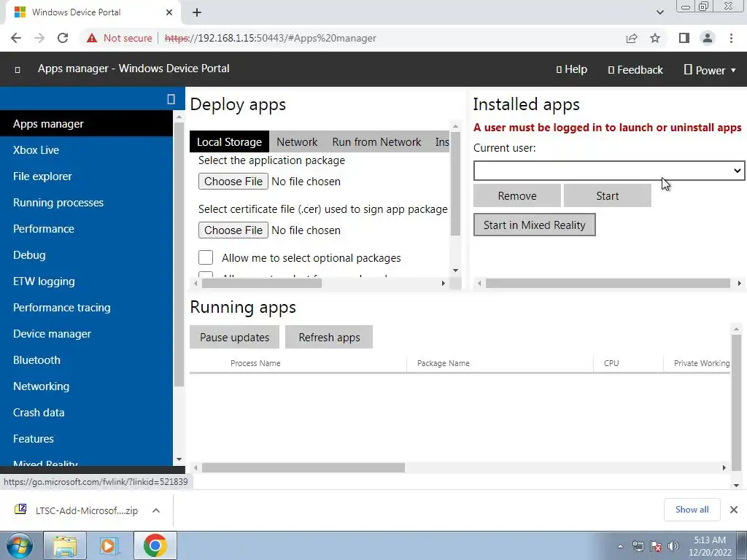This screenshot has height=560, width=747.
Task: Open a new browser tab with plus
Action: 197,12
